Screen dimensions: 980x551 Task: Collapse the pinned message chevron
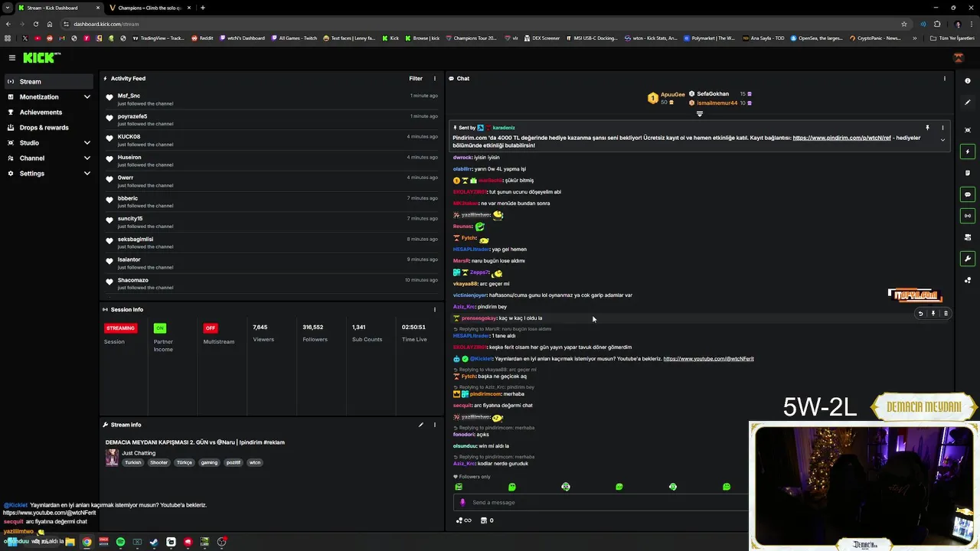(x=942, y=140)
